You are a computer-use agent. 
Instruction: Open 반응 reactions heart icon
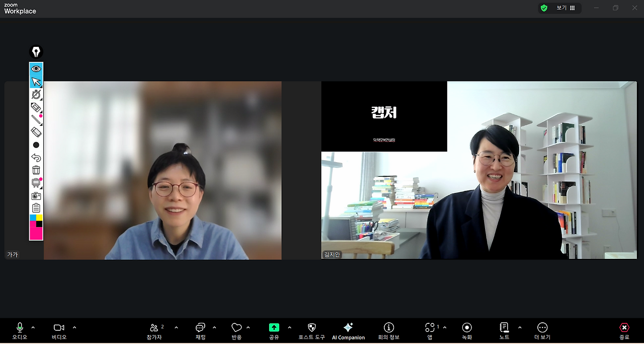click(x=236, y=331)
